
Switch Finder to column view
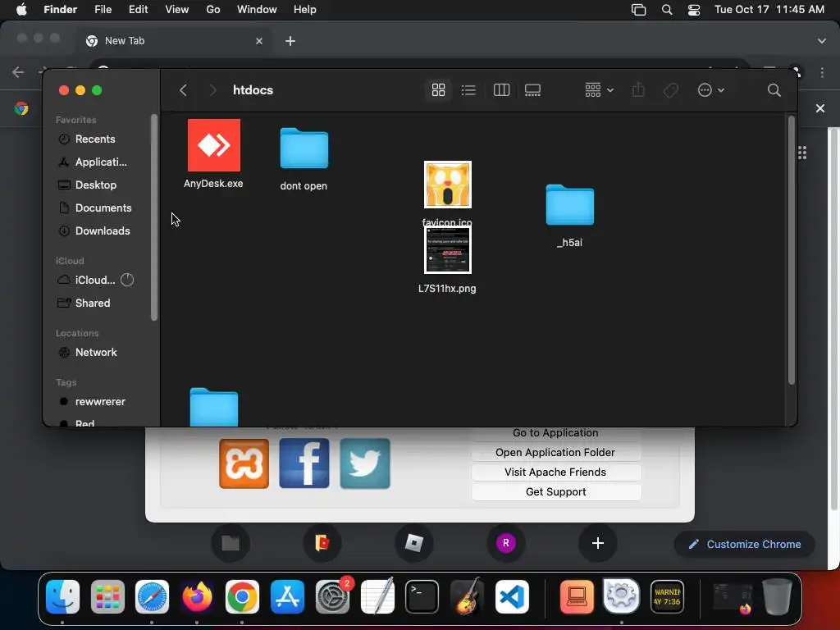point(501,90)
